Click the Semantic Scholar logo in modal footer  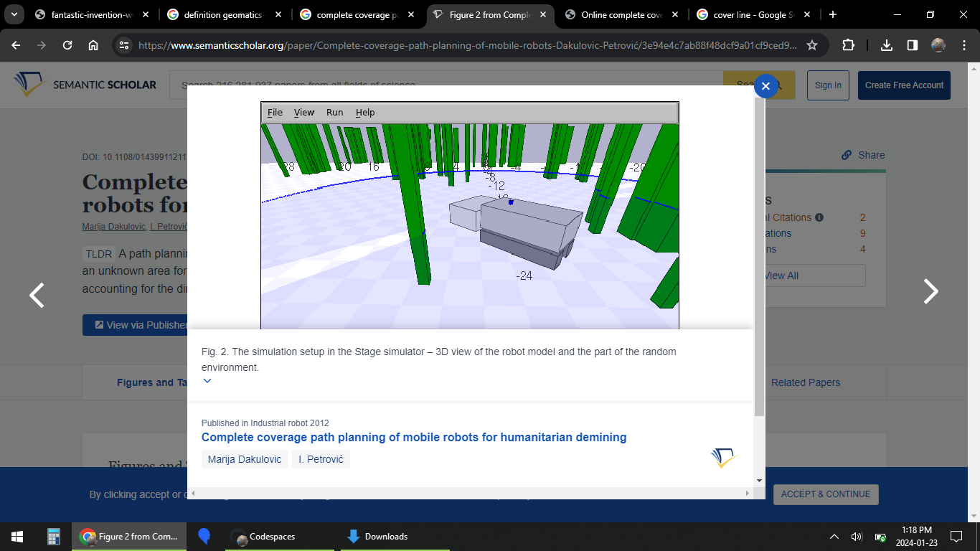[724, 458]
